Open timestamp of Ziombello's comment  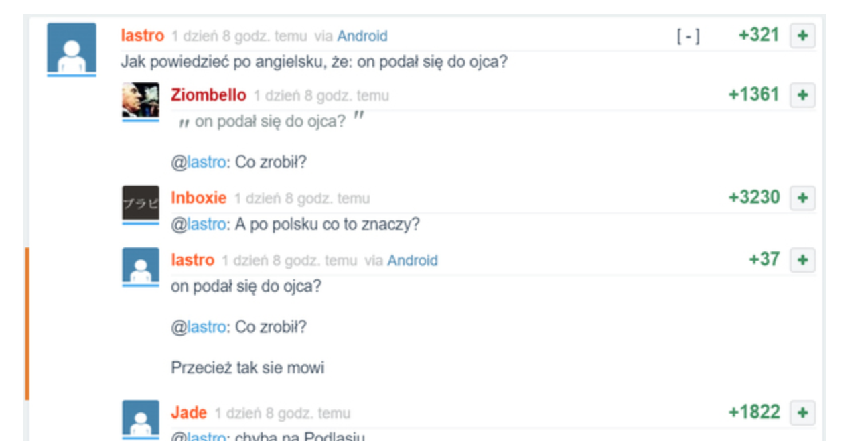point(321,96)
